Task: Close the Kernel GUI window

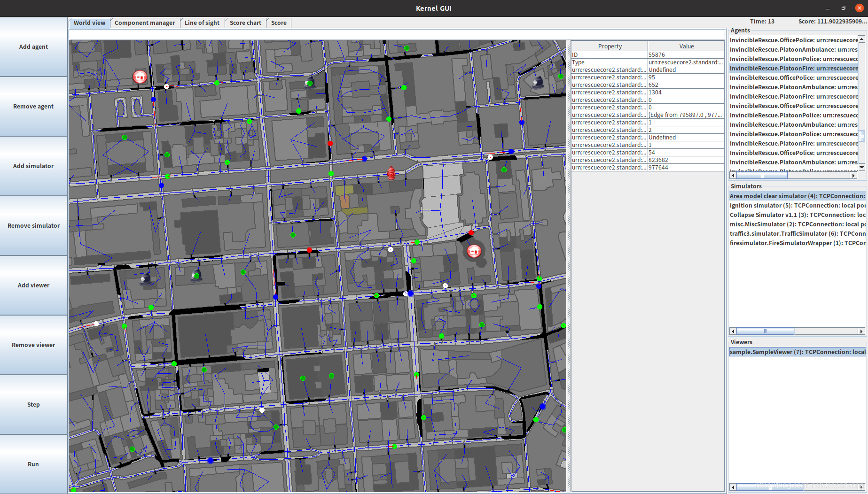Action: click(859, 8)
